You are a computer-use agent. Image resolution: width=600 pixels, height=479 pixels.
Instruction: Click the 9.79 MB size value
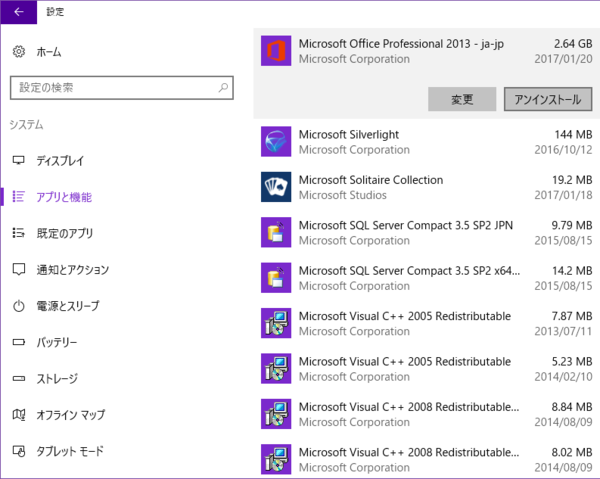572,225
